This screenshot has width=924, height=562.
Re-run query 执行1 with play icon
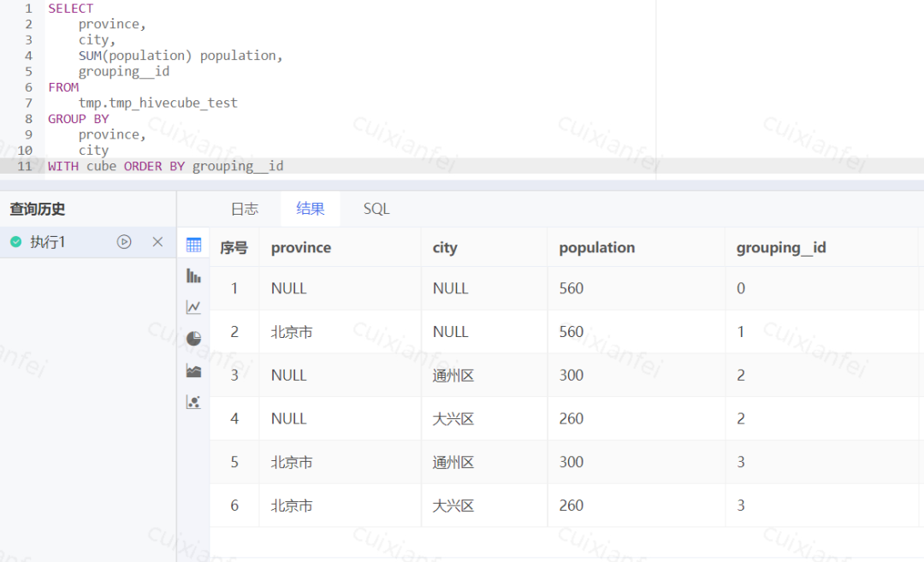coord(124,242)
